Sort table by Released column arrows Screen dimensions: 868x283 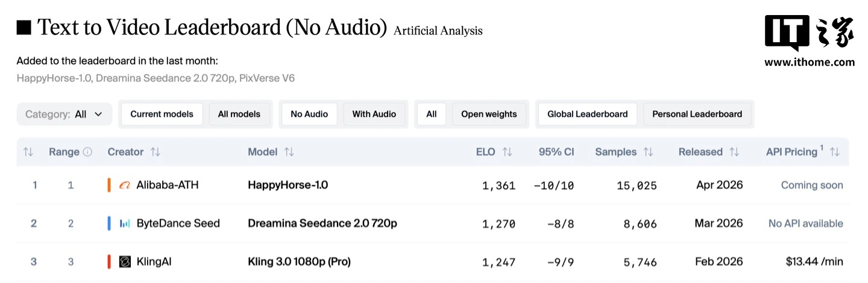pos(734,152)
